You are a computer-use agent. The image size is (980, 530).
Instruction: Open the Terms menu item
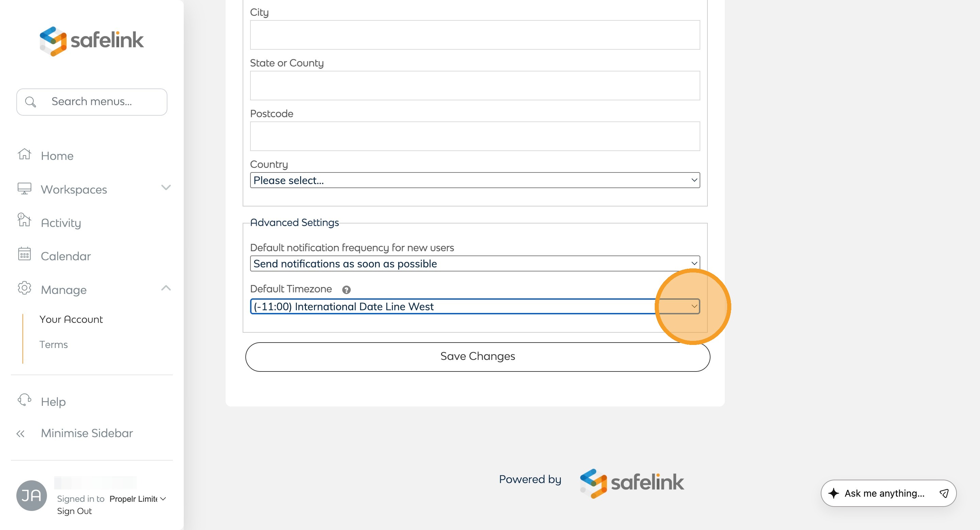(54, 345)
